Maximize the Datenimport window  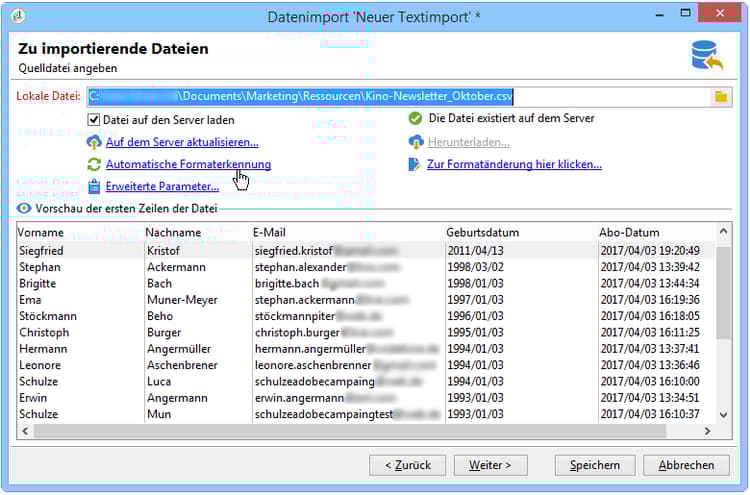coord(685,13)
